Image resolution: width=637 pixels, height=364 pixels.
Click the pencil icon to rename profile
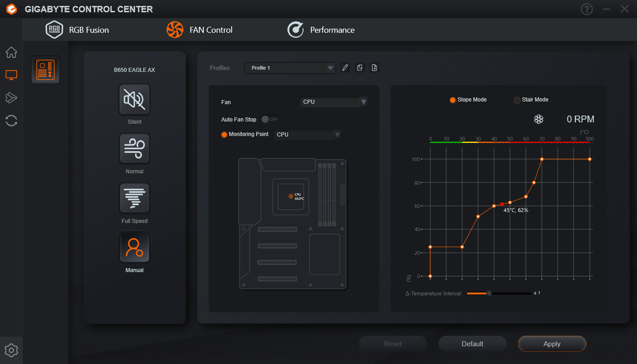[x=345, y=68]
